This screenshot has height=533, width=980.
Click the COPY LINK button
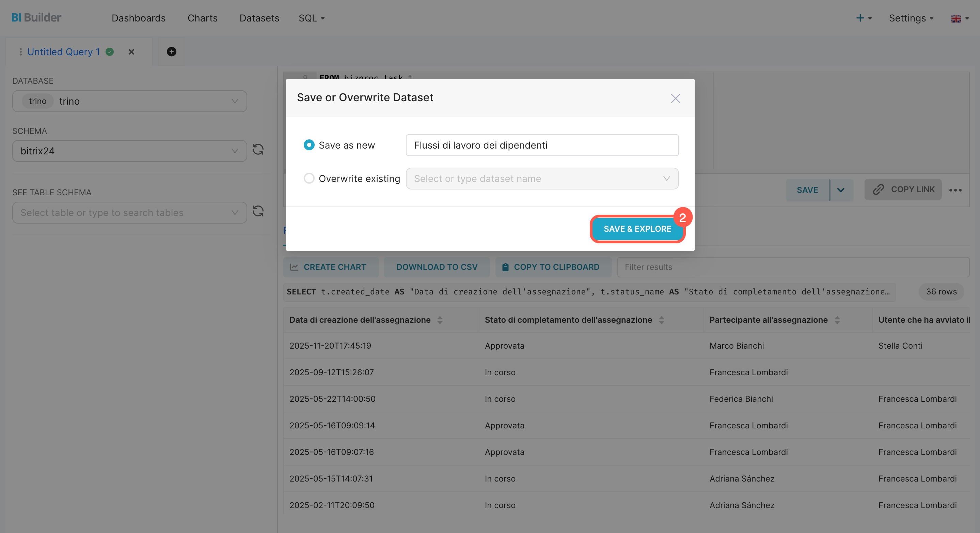point(903,189)
